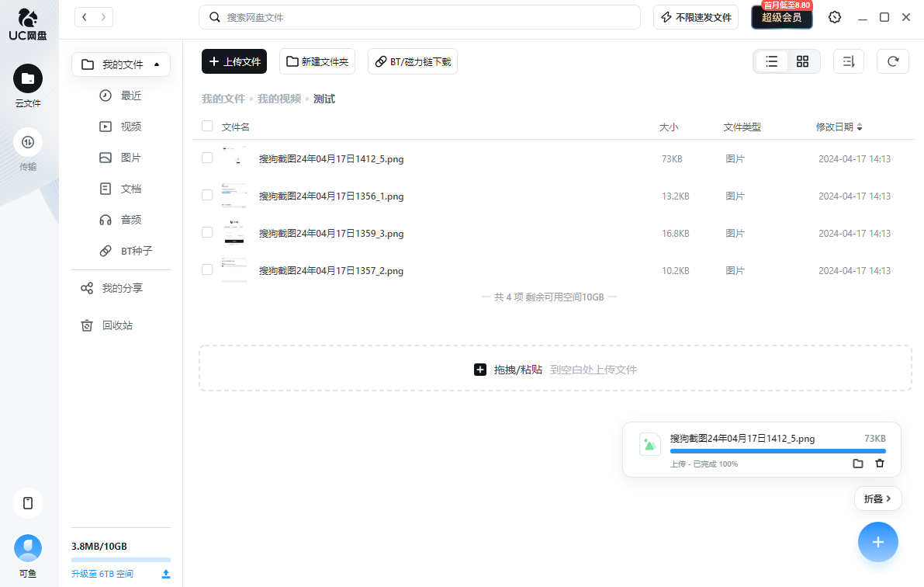Open the 传输 transfer icon in sidebar
The image size is (924, 587).
tap(28, 142)
